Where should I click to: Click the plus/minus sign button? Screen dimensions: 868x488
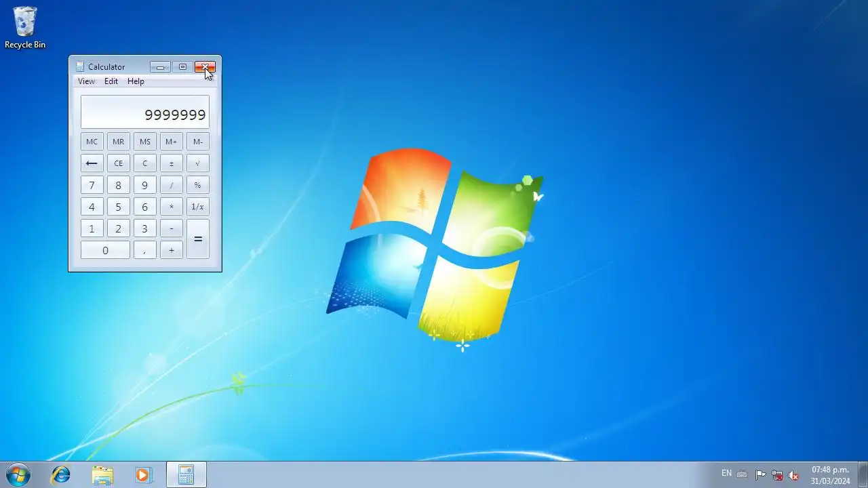tap(172, 163)
